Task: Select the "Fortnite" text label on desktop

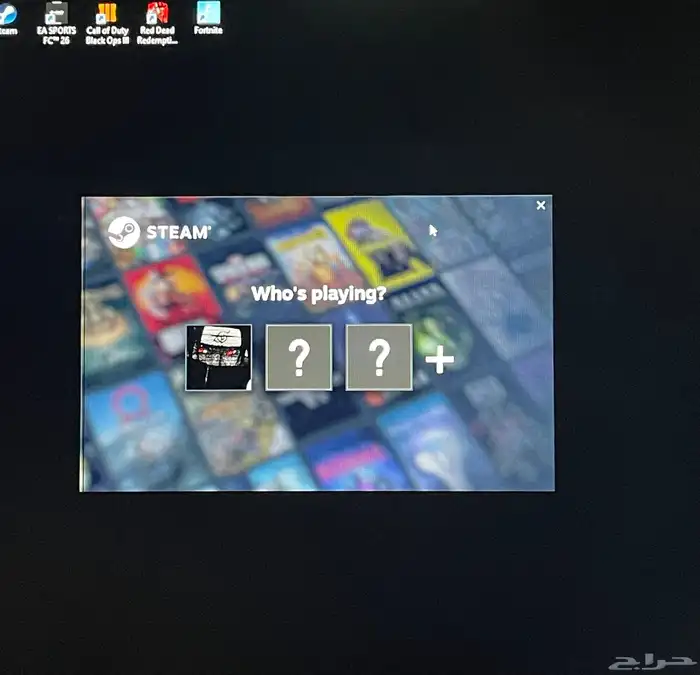Action: (208, 30)
